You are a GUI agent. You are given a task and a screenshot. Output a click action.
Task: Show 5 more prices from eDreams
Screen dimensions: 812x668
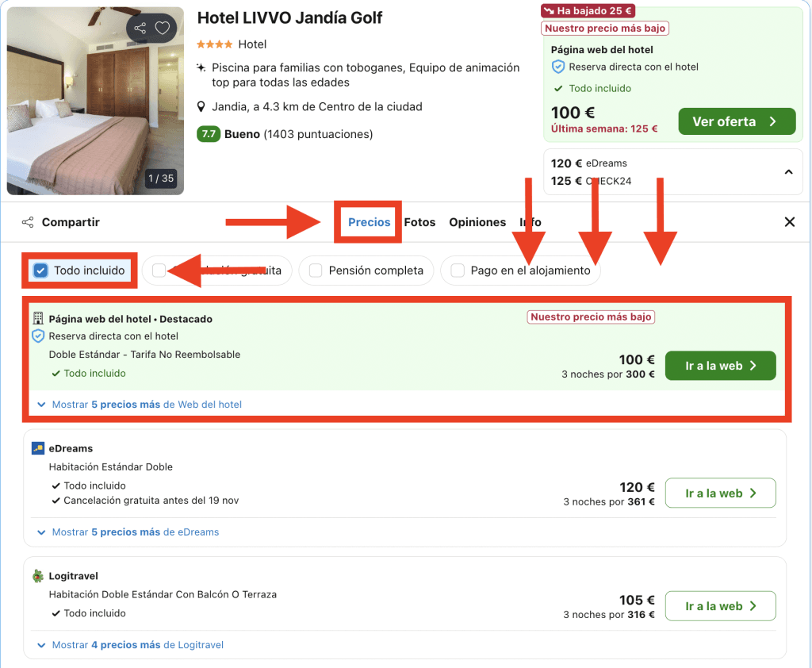[128, 532]
